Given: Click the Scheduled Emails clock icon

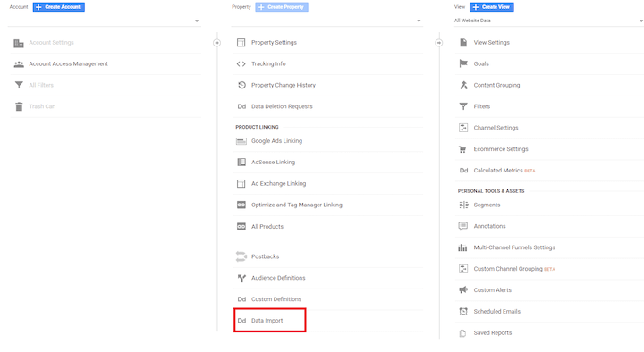Looking at the screenshot, I should [463, 312].
